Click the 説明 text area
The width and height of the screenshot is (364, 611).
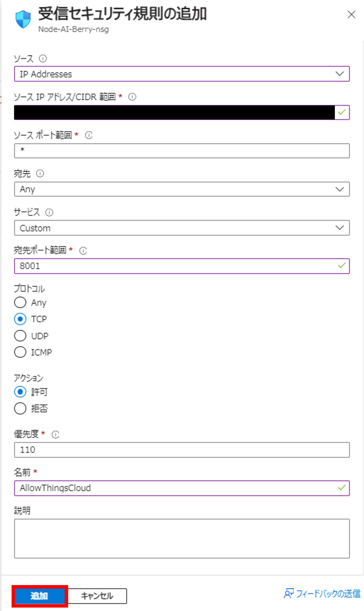(182, 538)
